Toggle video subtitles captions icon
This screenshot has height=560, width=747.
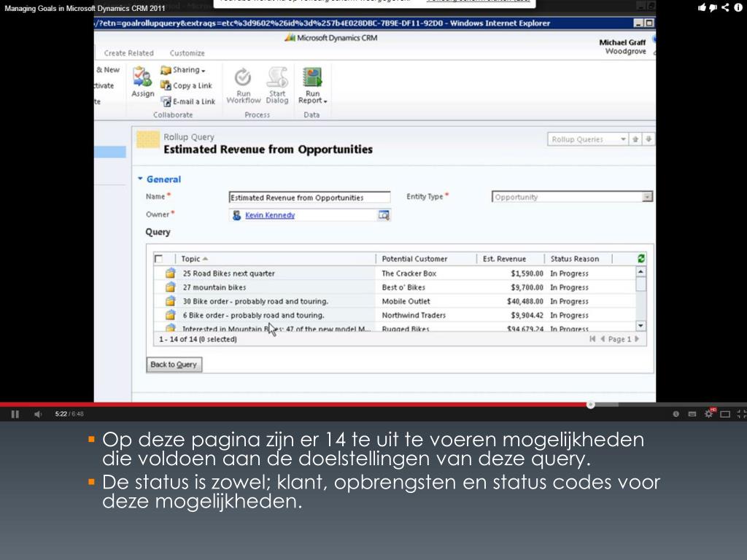692,414
